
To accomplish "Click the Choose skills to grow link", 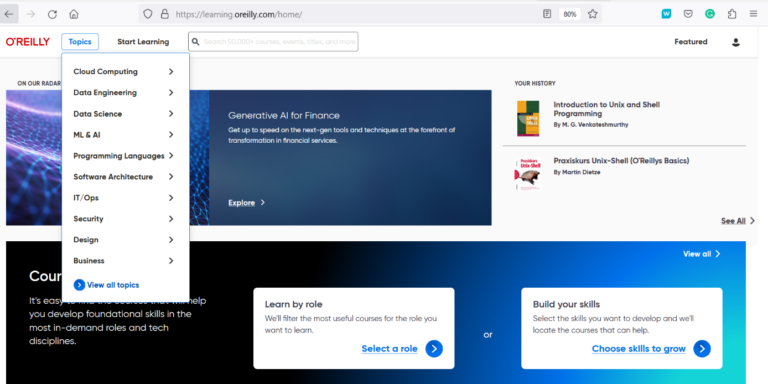I will point(639,349).
